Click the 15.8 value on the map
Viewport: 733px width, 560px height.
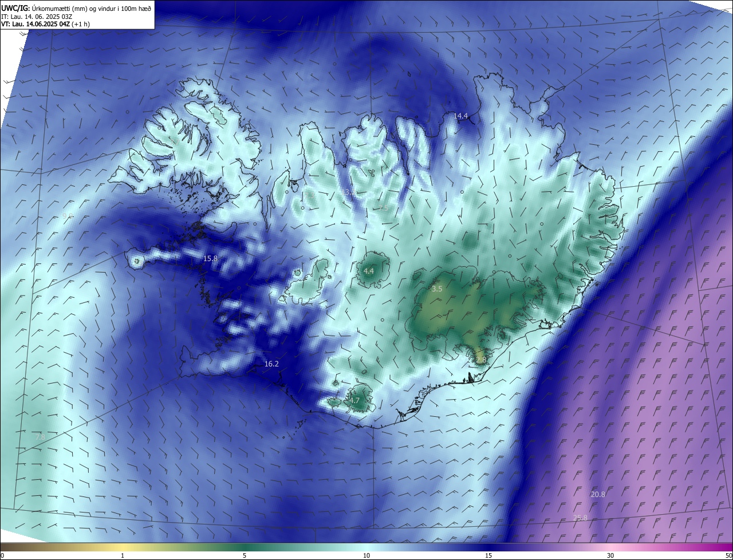(x=210, y=259)
